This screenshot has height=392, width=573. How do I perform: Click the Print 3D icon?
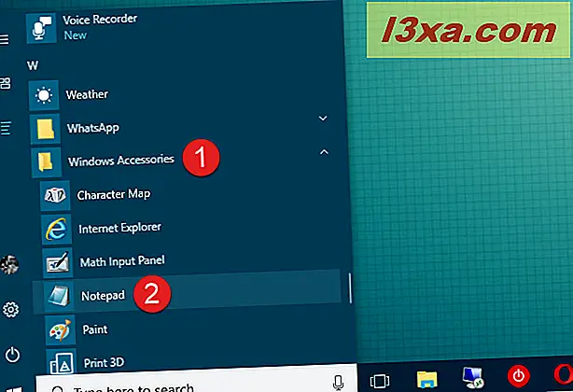(61, 362)
